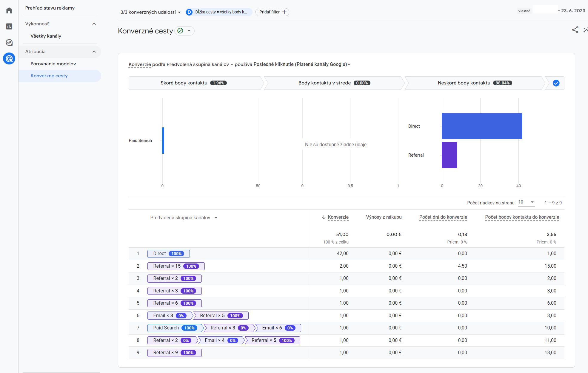Click the blue D filter badge
This screenshot has height=373, width=588.
point(189,12)
